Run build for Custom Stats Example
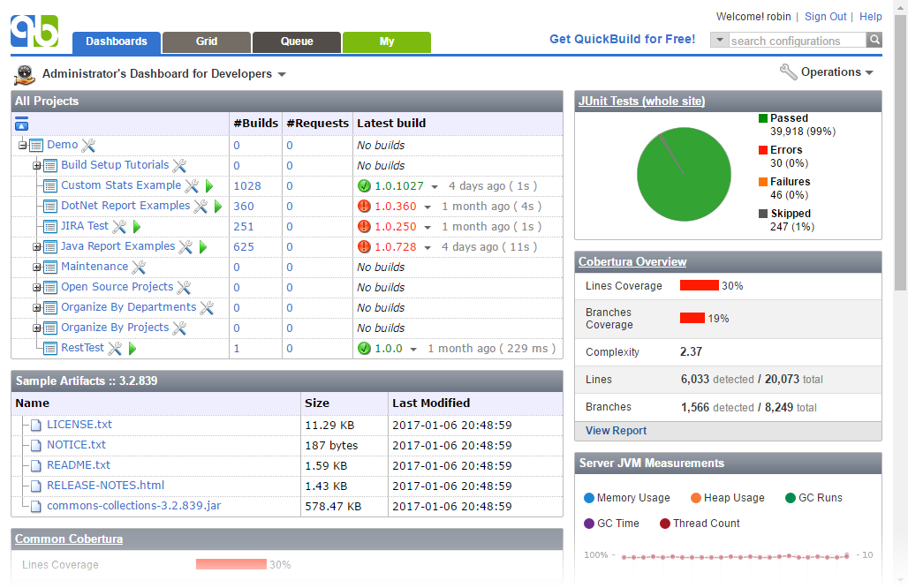 pos(209,185)
